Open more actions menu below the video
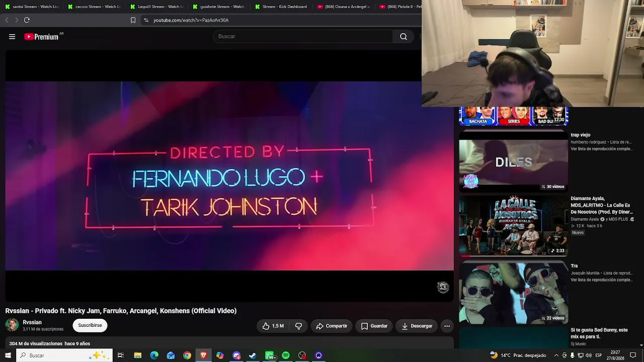The width and height of the screenshot is (644, 362). pos(447,326)
